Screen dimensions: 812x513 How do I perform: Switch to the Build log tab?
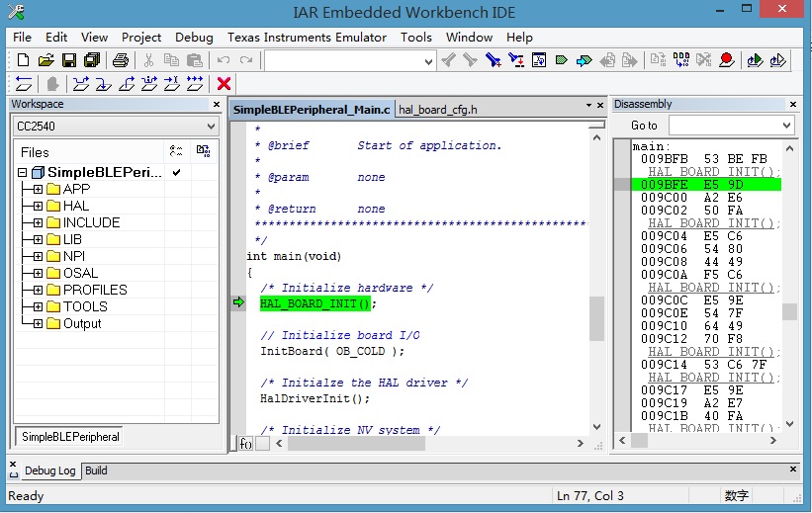(x=96, y=470)
